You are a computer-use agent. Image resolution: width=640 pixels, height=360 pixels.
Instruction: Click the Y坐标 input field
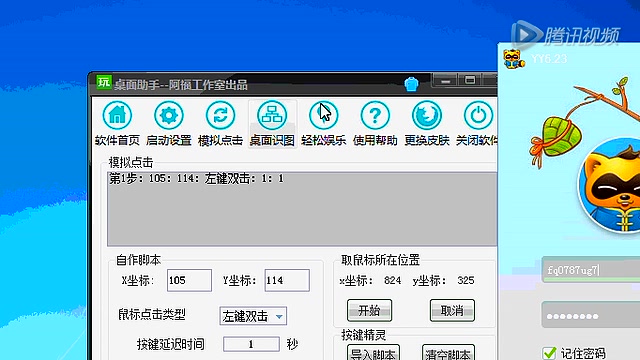click(x=287, y=280)
